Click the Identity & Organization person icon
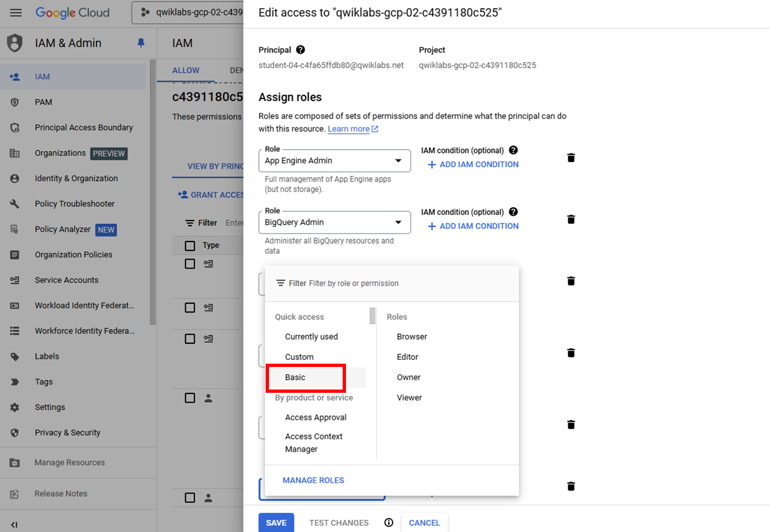 pyautogui.click(x=15, y=178)
